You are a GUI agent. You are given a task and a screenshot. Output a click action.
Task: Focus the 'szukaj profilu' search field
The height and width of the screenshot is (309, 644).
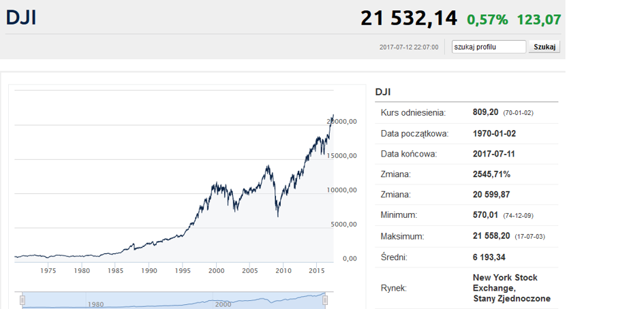489,47
